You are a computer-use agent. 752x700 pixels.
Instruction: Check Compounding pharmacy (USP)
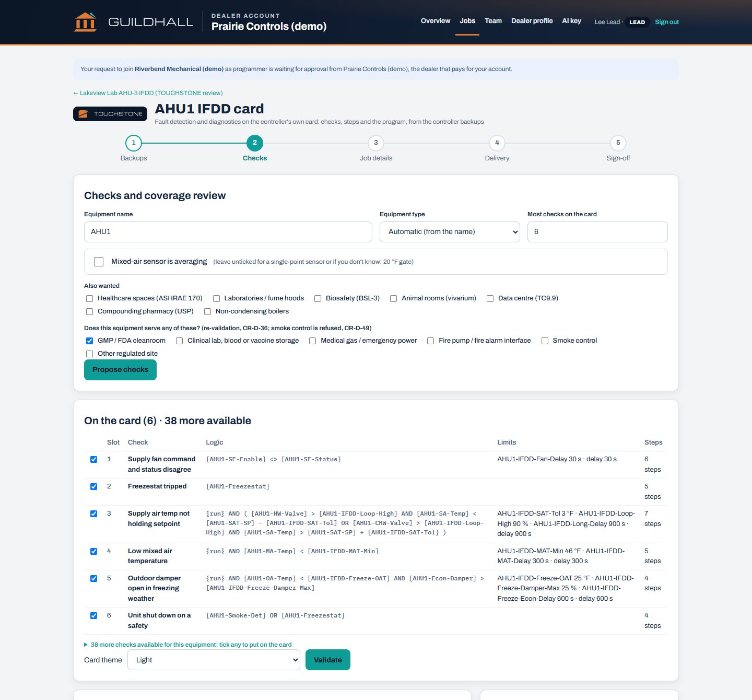pos(90,311)
